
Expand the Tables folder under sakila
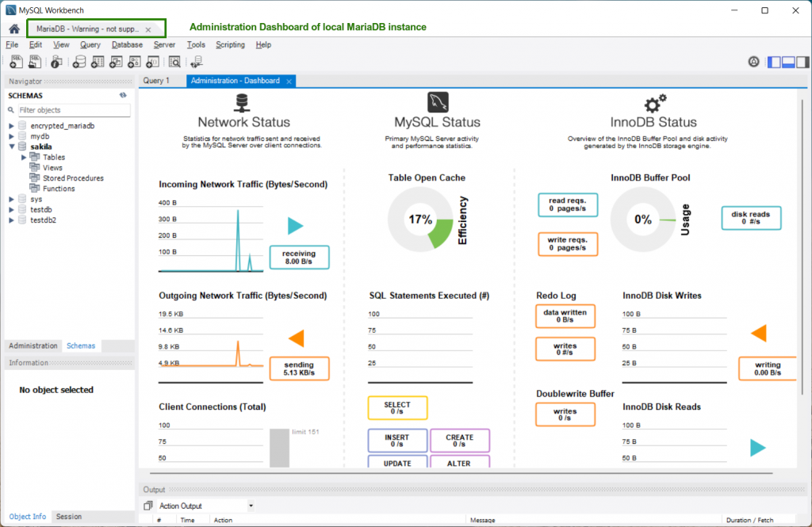click(x=24, y=157)
